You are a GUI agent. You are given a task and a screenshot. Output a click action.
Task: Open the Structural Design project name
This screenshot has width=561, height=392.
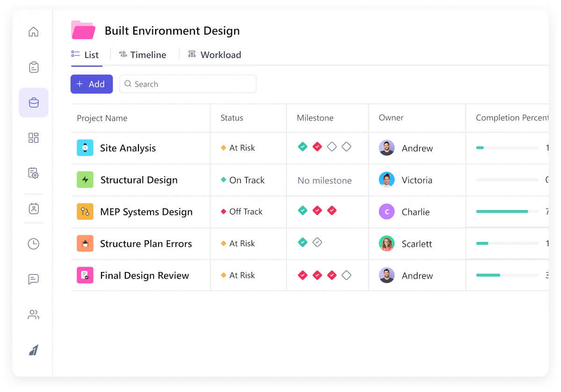pyautogui.click(x=139, y=180)
